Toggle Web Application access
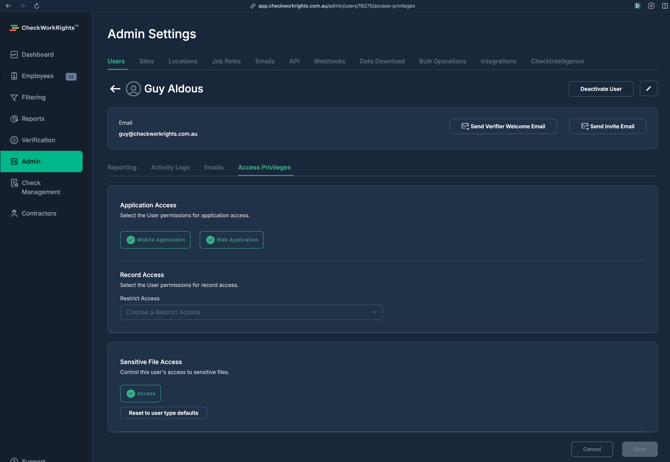This screenshot has height=462, width=670. (232, 240)
